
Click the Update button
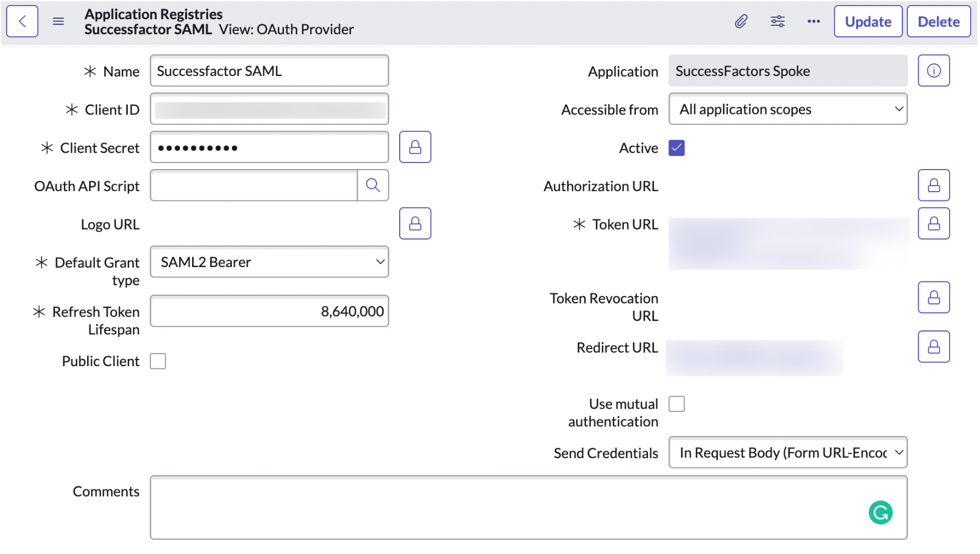tap(868, 21)
